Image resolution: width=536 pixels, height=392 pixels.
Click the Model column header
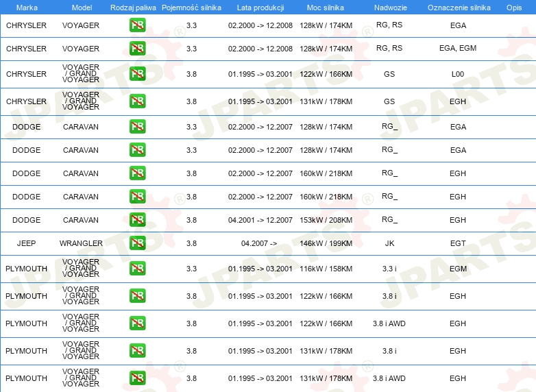82,8
